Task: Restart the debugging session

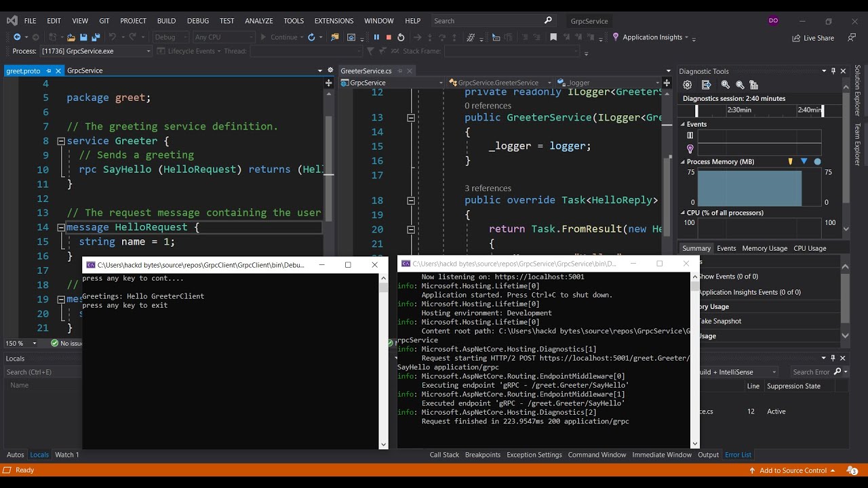Action: pyautogui.click(x=401, y=37)
